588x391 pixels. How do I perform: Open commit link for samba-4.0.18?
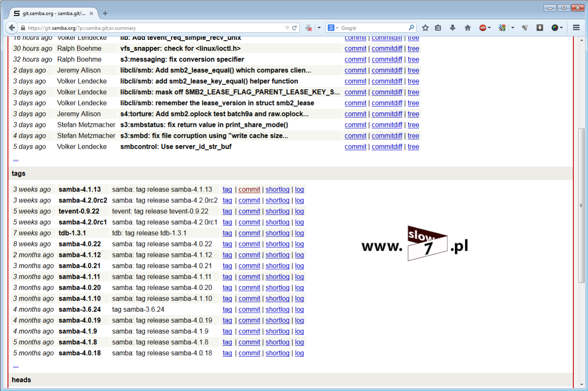coord(249,353)
